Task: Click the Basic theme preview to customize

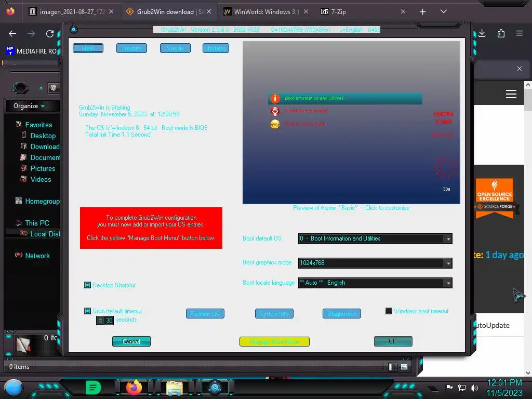Action: point(351,123)
